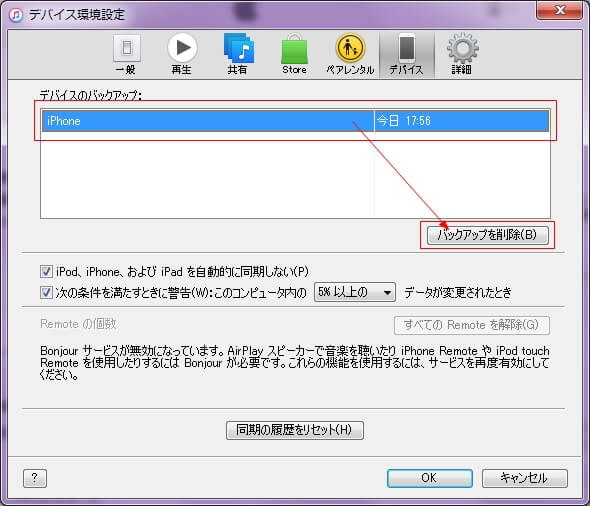
Task: Close the デバイス環境設定 dialog window
Action: click(x=560, y=10)
